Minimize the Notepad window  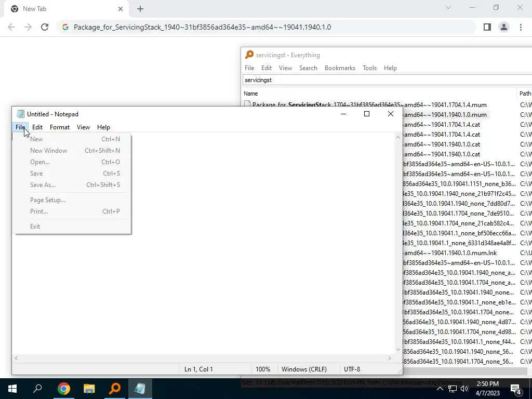click(343, 114)
